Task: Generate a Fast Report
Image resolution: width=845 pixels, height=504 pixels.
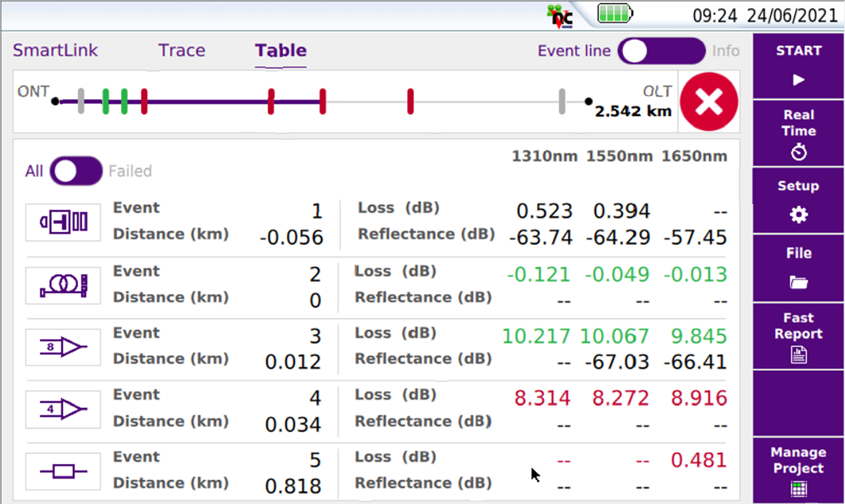Action: tap(798, 336)
